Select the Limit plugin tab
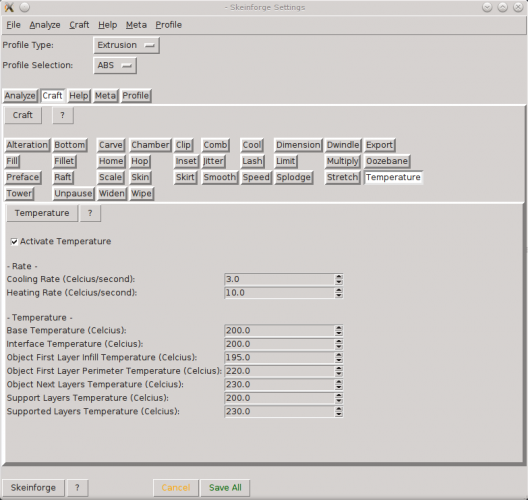The width and height of the screenshot is (528, 500). [x=286, y=161]
